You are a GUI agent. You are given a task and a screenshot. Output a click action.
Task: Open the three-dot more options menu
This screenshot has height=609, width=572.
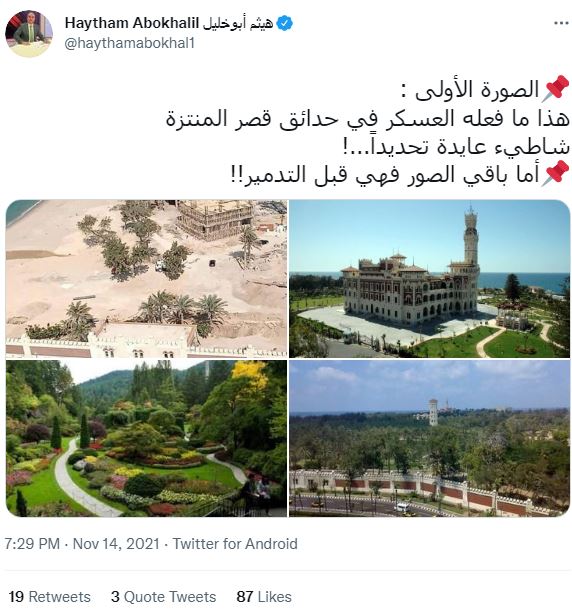coord(561,23)
